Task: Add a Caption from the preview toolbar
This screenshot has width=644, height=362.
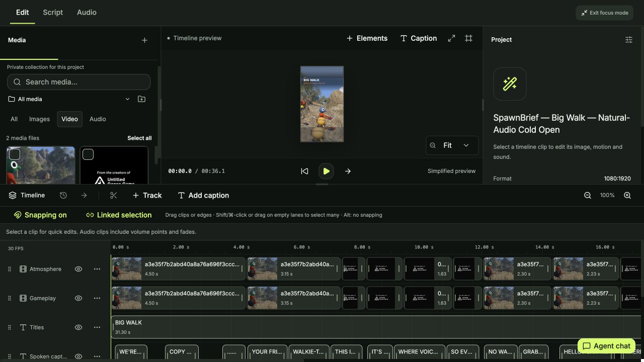Action: [x=418, y=38]
